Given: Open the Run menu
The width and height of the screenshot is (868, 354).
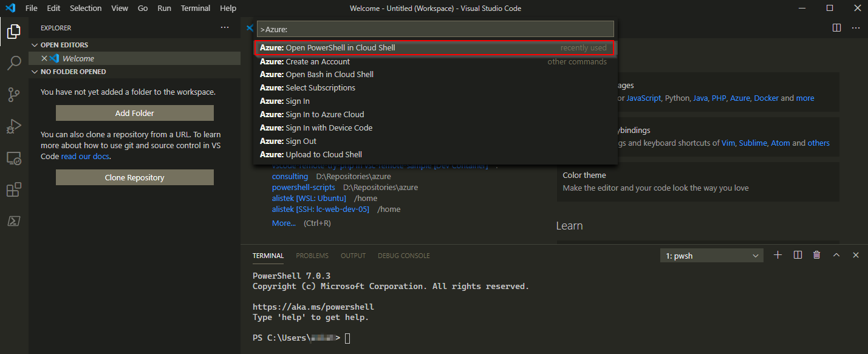Looking at the screenshot, I should tap(164, 9).
